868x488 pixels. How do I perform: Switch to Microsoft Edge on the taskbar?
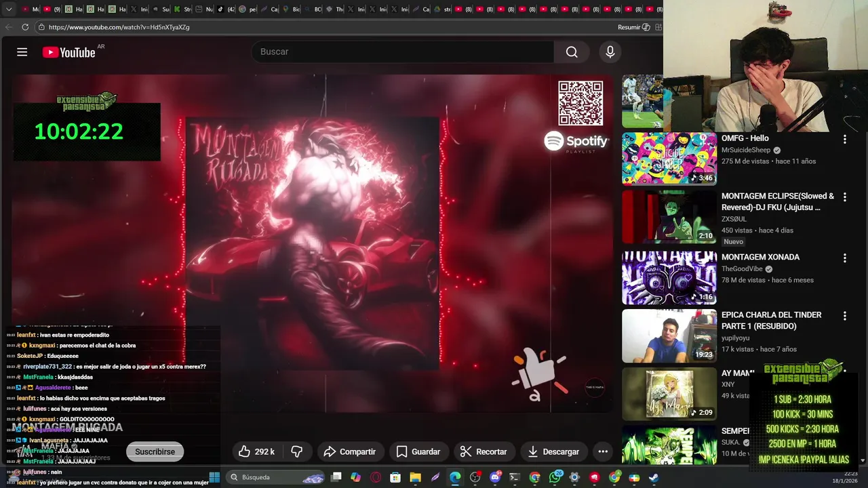[455, 477]
